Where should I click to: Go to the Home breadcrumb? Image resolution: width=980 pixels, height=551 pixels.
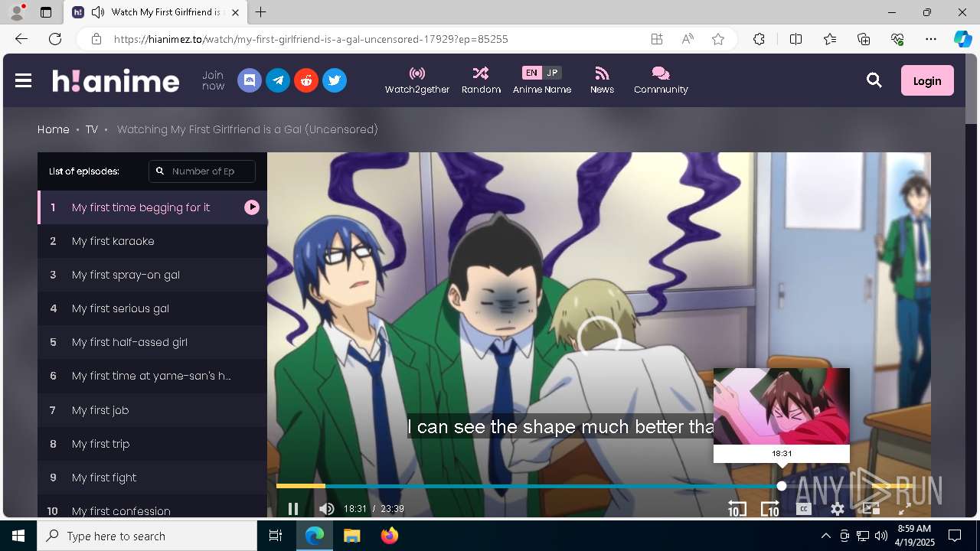54,129
